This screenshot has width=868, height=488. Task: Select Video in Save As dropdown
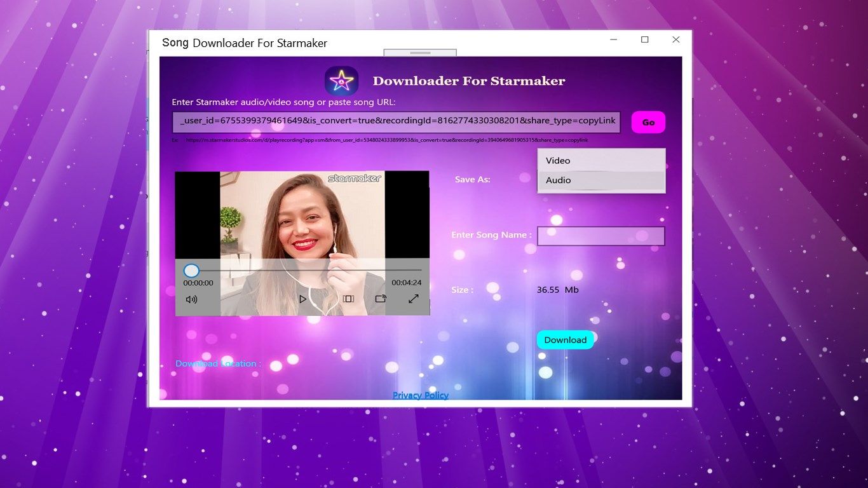[x=601, y=161]
